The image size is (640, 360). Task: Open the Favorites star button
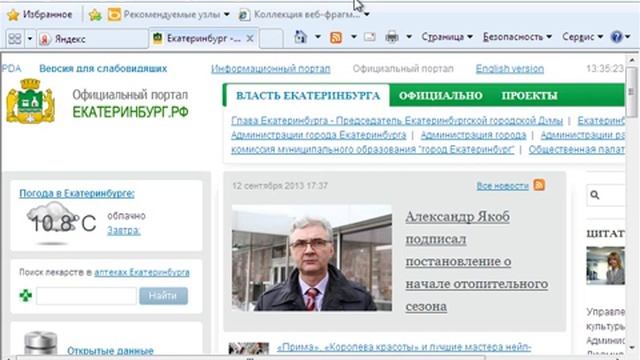(x=40, y=15)
